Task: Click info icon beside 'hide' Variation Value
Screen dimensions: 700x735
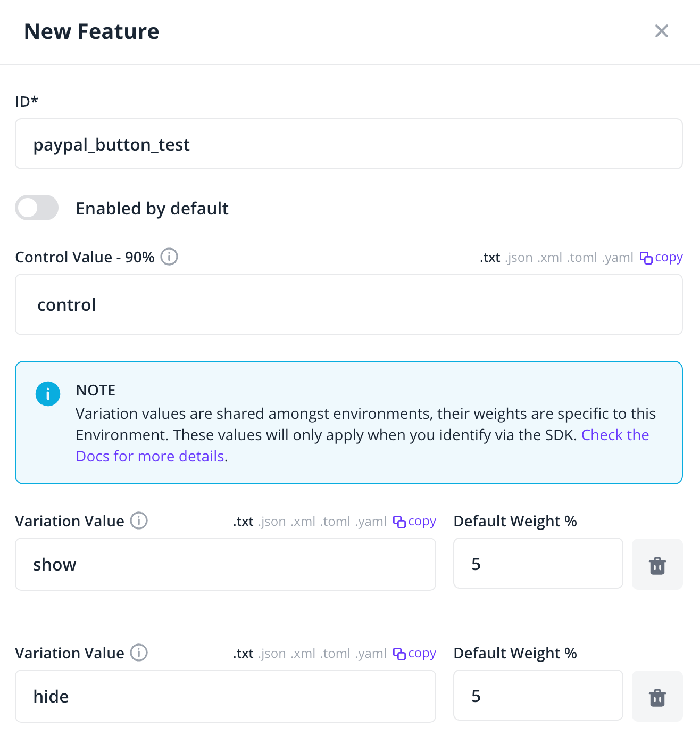Action: [139, 653]
